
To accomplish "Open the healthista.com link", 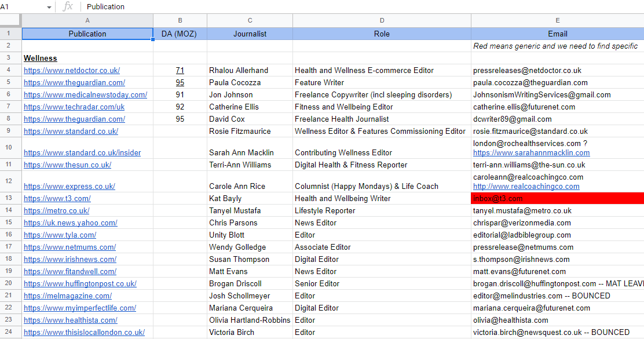I will (71, 320).
